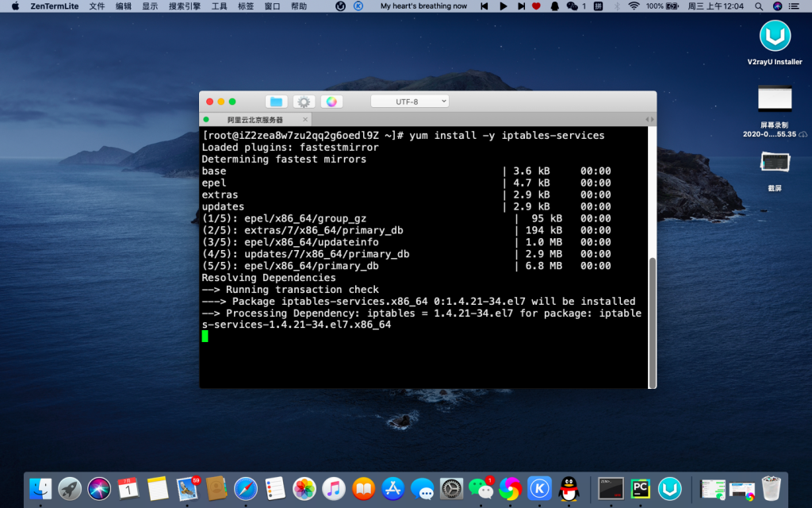Open settings gear in ZenTermLite toolbar
Screen dimensions: 812x508
pyautogui.click(x=304, y=102)
